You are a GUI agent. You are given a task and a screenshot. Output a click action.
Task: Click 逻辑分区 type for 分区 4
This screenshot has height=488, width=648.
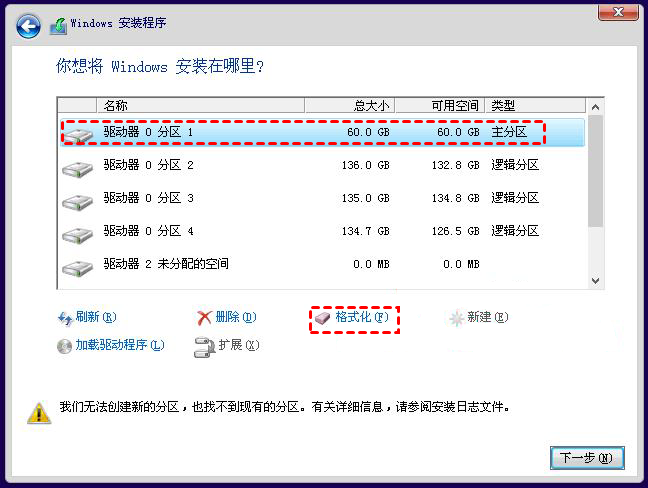tap(515, 231)
